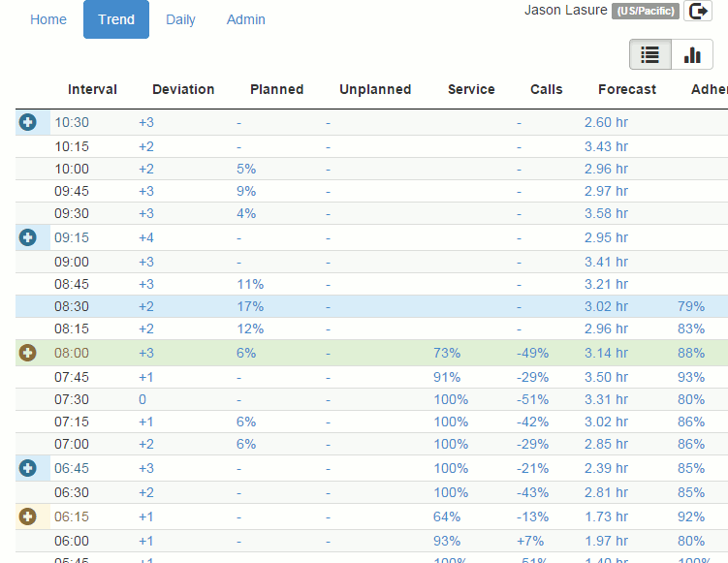This screenshot has width=728, height=563.
Task: Expand the 09:15 interval row
Action: click(27, 237)
